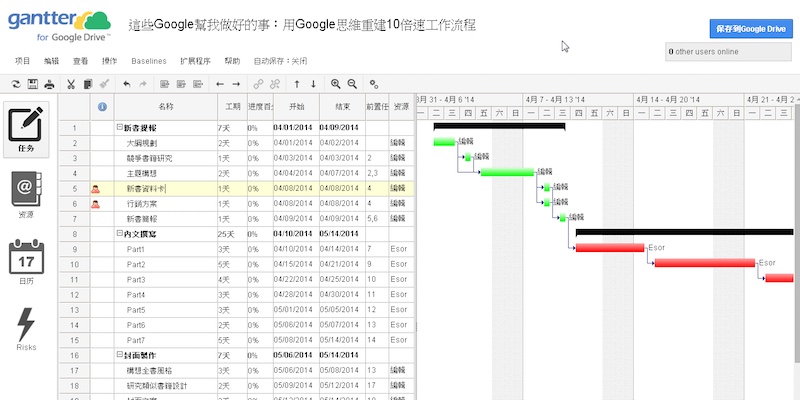Click the 结束 column header
Image resolution: width=800 pixels, height=400 pixels.
[x=342, y=107]
